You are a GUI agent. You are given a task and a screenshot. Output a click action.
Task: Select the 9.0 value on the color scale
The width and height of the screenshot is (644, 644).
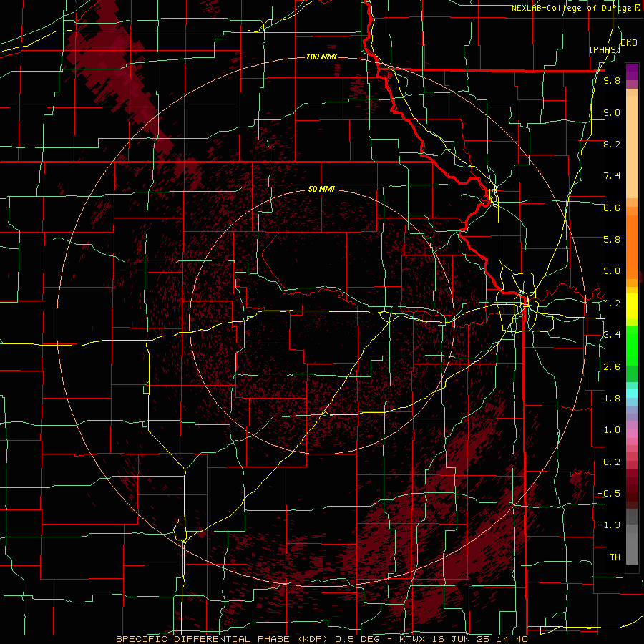coord(612,112)
